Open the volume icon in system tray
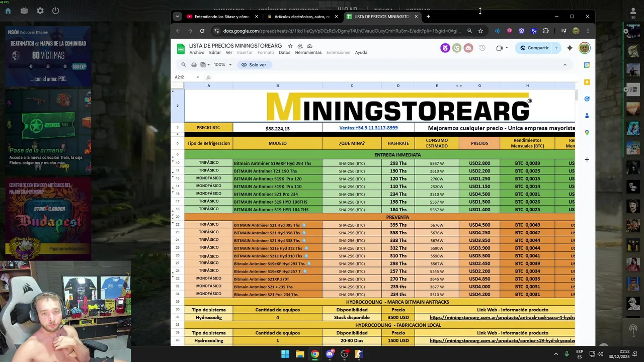Screen dimensions: 644x362 coord(600,354)
